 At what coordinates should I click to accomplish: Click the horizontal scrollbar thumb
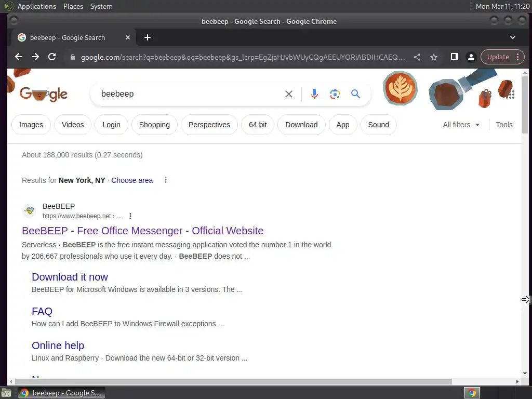pyautogui.click(x=233, y=382)
